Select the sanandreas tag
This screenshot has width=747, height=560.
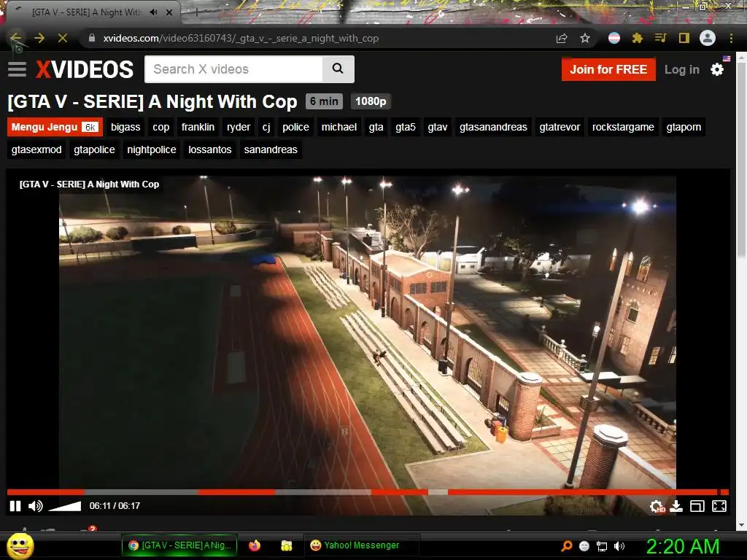271,149
